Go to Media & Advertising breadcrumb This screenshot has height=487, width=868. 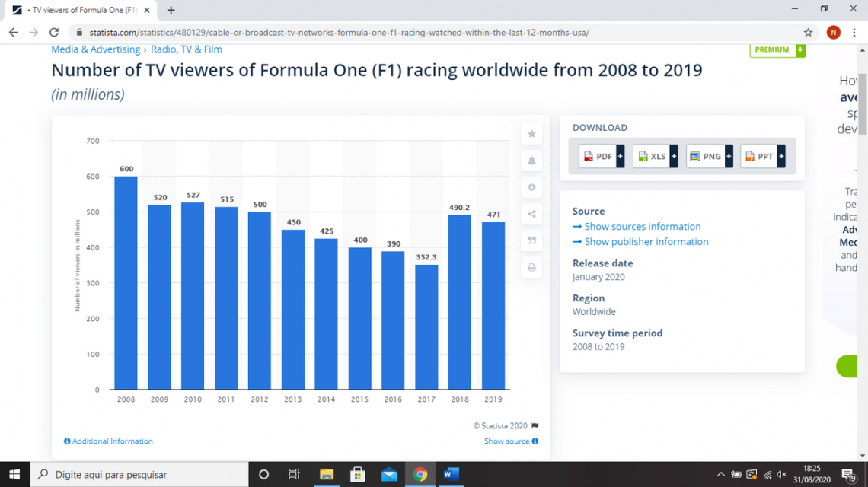(95, 49)
